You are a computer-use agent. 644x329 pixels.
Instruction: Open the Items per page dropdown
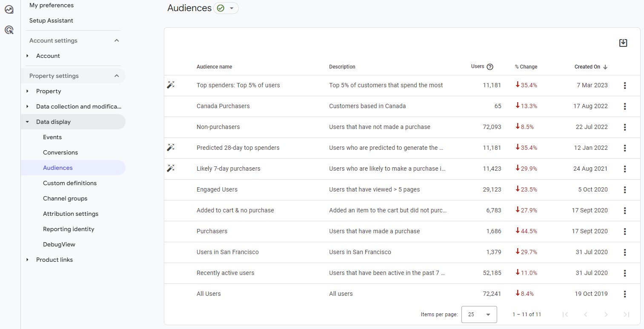pos(479,315)
